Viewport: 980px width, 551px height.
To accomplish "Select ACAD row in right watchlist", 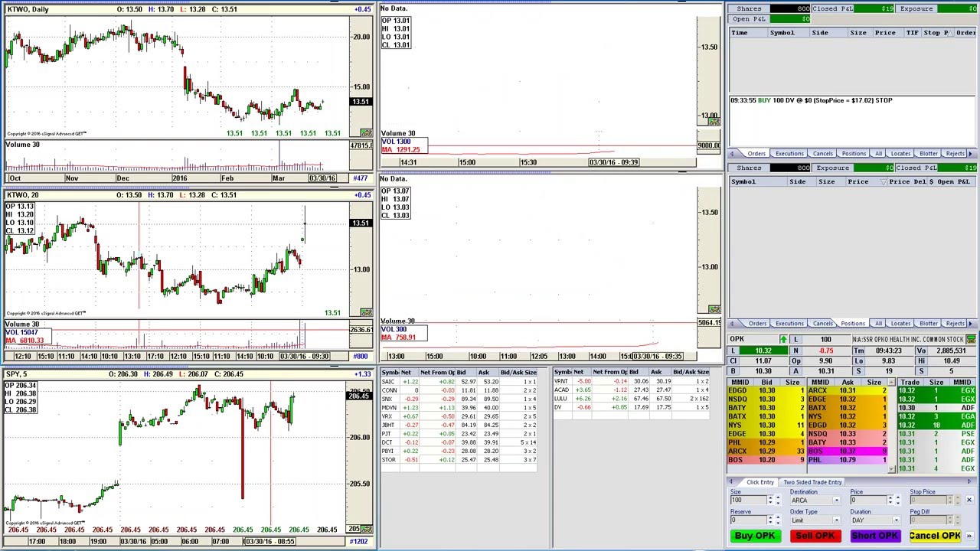I will pyautogui.click(x=632, y=390).
